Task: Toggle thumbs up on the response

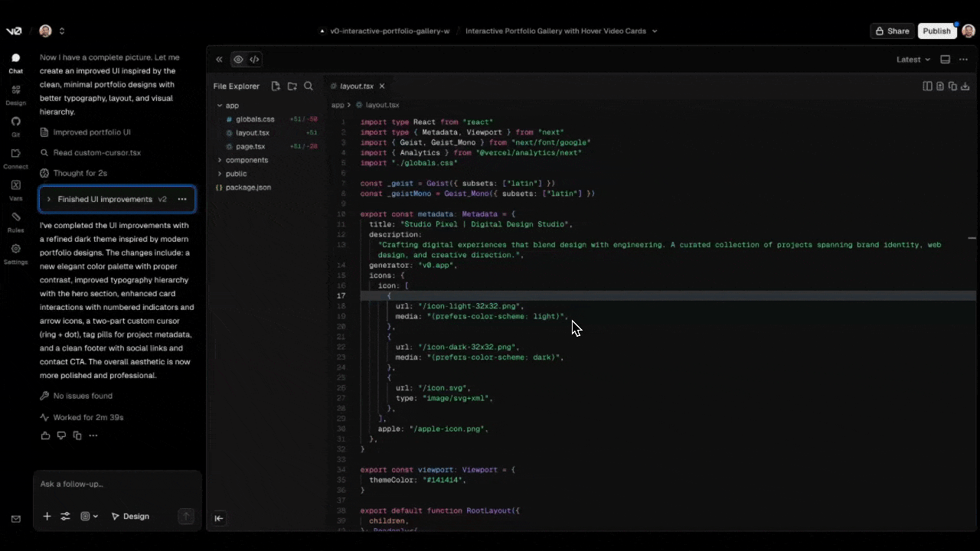Action: pyautogui.click(x=45, y=435)
